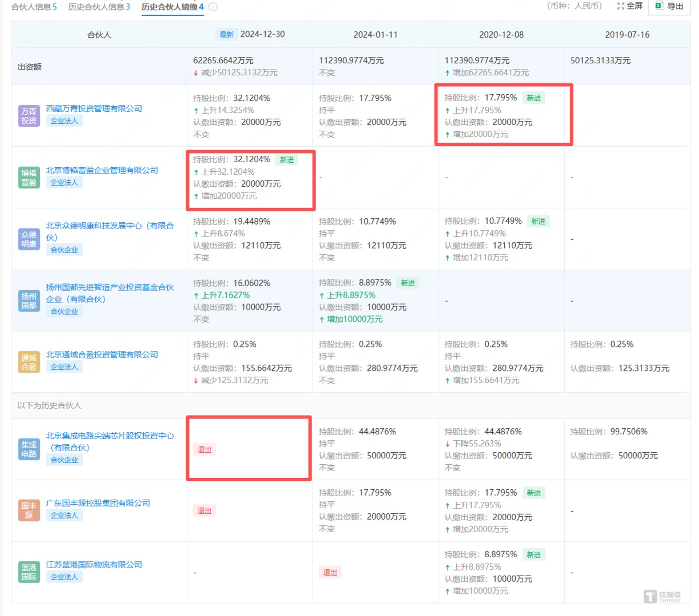Image resolution: width=699 pixels, height=616 pixels.
Task: Click the 国丰源 avatar icon
Action: pos(28,509)
